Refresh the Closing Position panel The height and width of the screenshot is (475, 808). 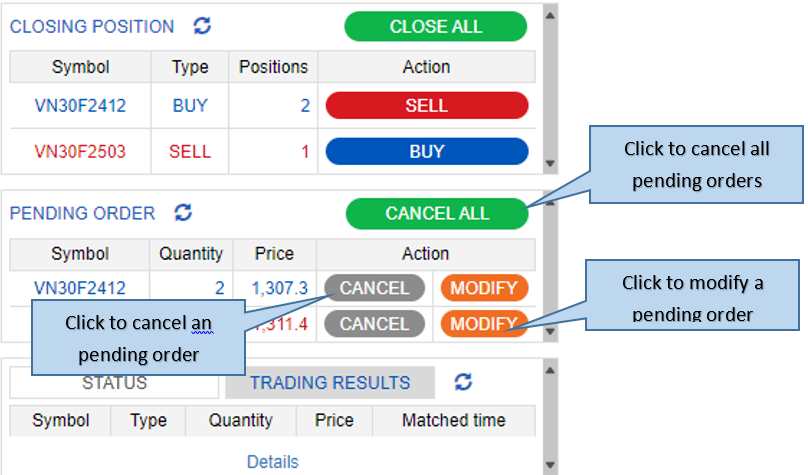click(x=202, y=25)
